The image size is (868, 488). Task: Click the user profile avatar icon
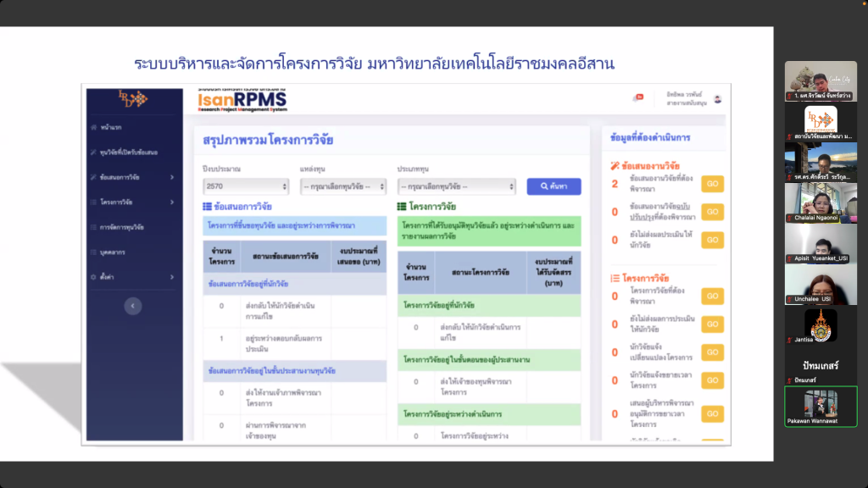[x=717, y=98]
